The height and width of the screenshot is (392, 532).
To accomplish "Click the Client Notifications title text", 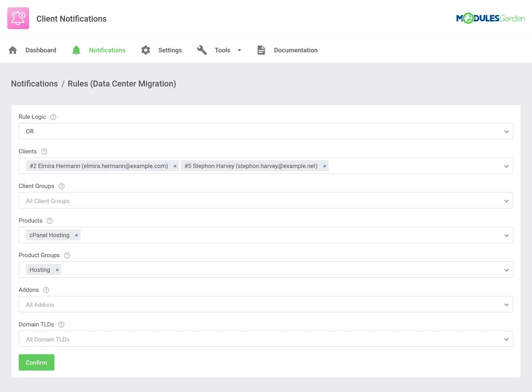I will pos(71,19).
